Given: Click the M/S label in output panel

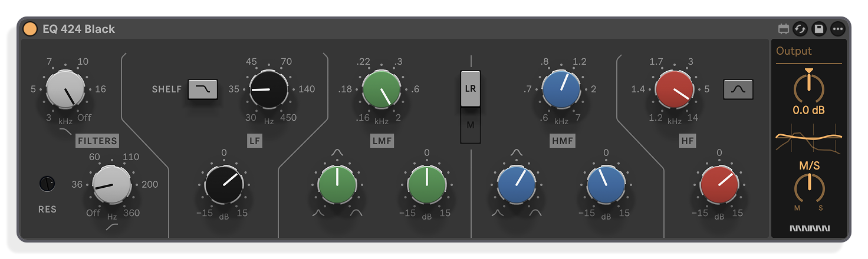Looking at the screenshot, I should [x=809, y=166].
